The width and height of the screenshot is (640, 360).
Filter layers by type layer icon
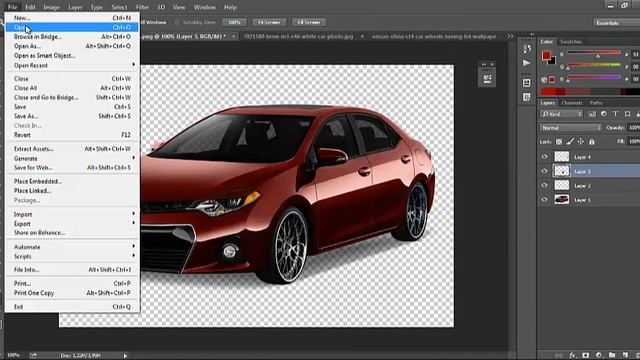coord(616,114)
